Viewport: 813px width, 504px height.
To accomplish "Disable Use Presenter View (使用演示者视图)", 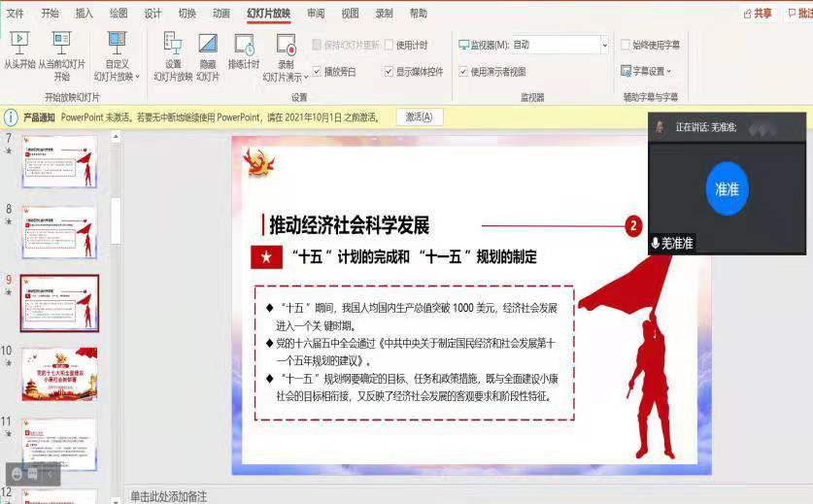I will pyautogui.click(x=462, y=72).
